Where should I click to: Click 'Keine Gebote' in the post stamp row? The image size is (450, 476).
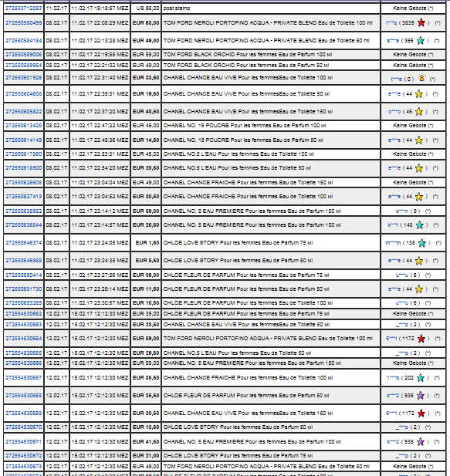click(x=410, y=8)
